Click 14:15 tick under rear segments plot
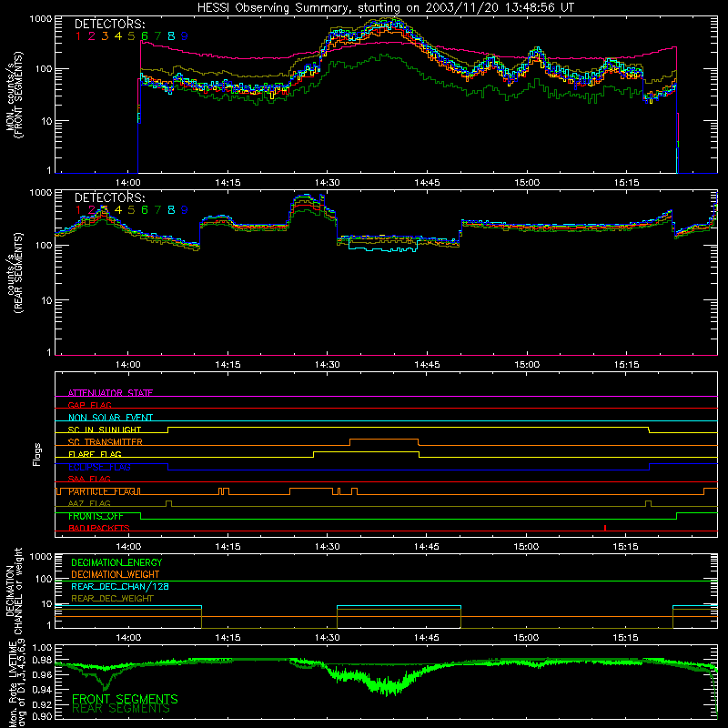 (x=227, y=365)
